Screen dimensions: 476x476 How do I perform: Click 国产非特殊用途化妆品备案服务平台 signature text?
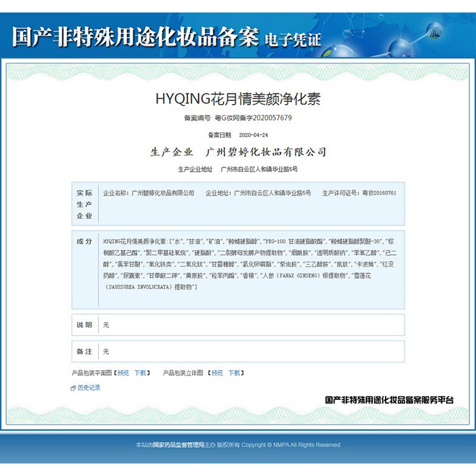(389, 400)
